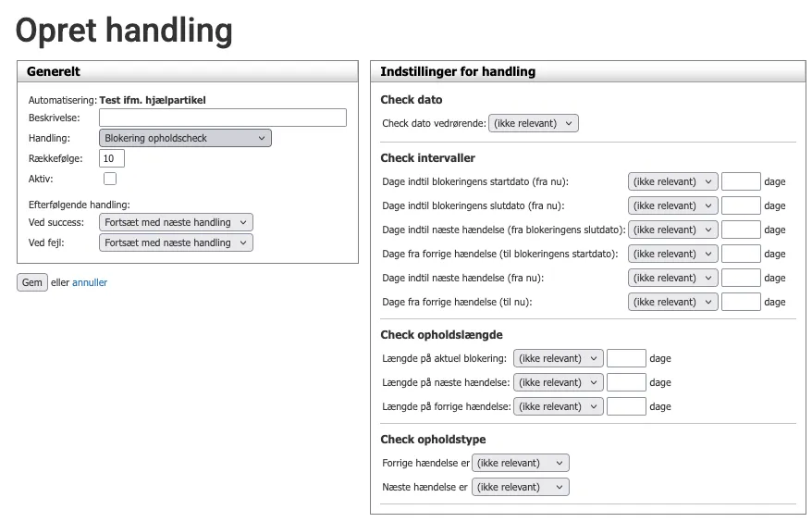This screenshot has width=812, height=522.
Task: Open dropdown for Dage indtil blokeringens slutdato
Action: (x=672, y=205)
